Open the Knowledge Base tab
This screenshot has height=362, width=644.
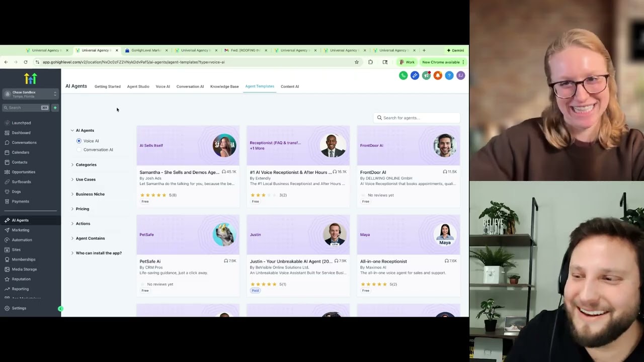224,86
